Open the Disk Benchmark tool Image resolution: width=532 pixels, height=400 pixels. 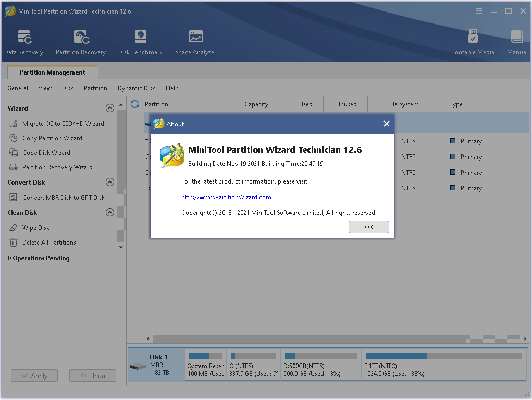coord(140,42)
